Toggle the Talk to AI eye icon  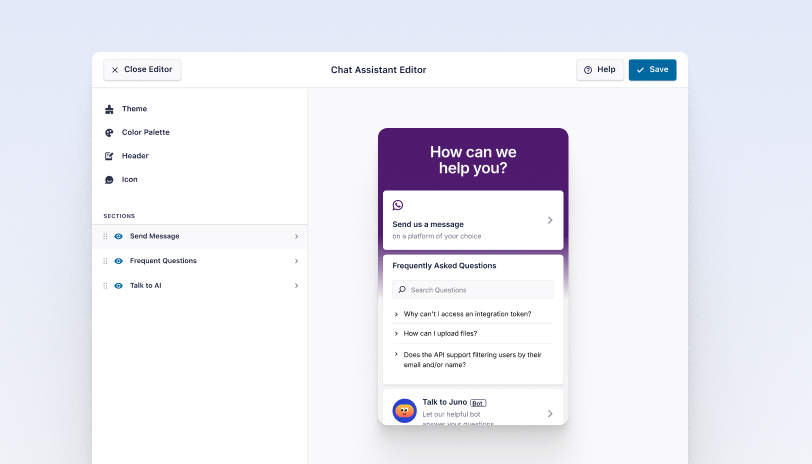(x=118, y=286)
